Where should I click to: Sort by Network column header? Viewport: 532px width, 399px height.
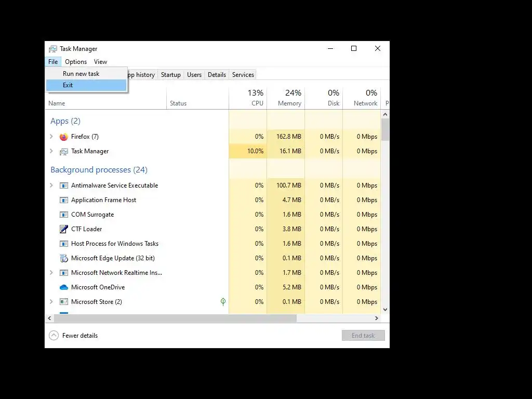click(x=362, y=98)
